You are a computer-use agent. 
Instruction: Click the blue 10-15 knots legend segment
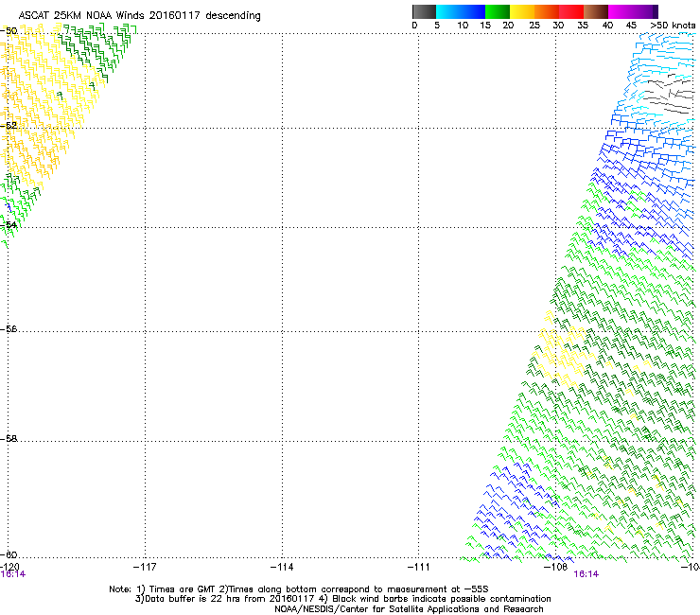(473, 11)
